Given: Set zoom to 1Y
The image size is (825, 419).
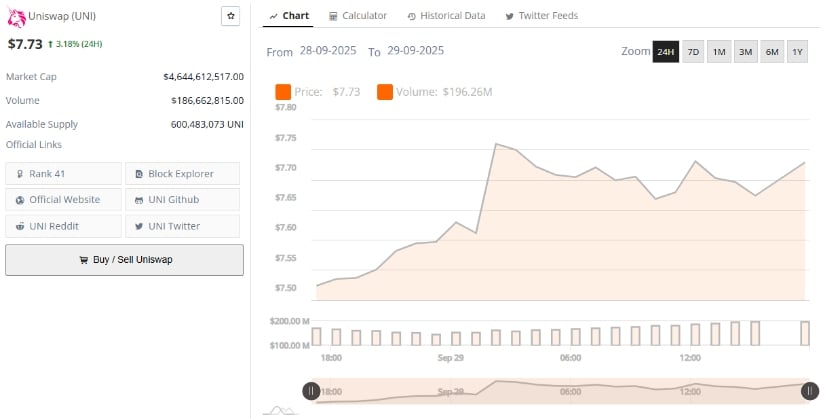Looking at the screenshot, I should point(797,52).
